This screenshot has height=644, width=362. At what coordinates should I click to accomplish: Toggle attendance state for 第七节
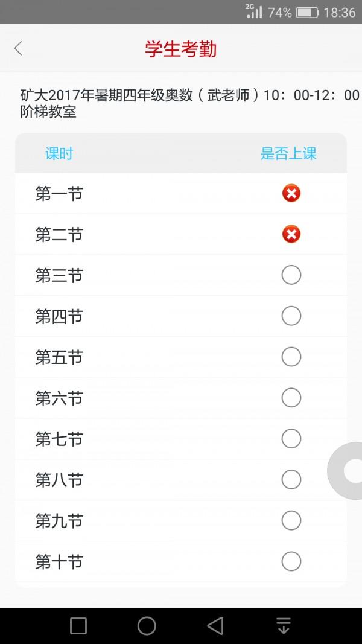click(291, 439)
